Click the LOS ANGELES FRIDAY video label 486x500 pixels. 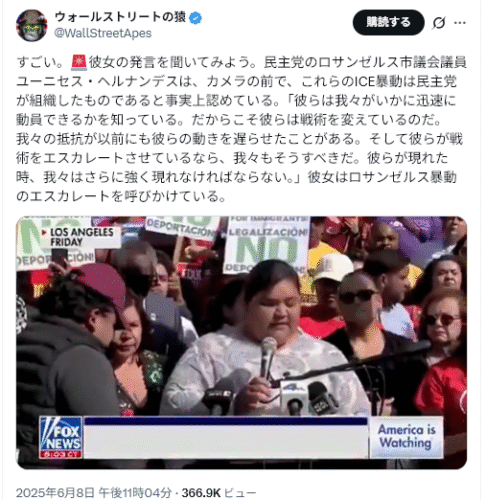pos(80,237)
